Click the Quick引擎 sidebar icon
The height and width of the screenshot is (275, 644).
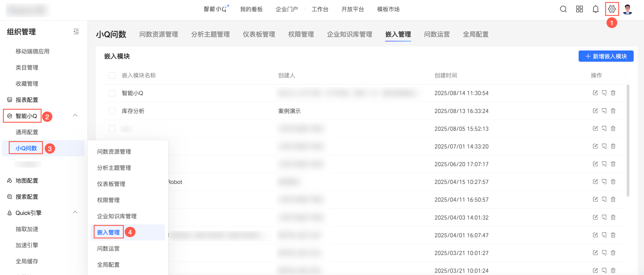click(10, 213)
